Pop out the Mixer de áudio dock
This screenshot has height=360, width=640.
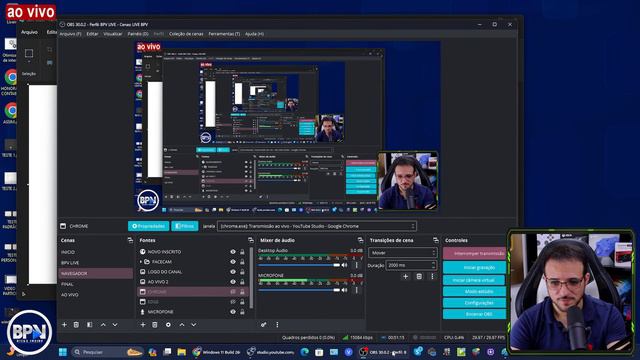[360, 240]
